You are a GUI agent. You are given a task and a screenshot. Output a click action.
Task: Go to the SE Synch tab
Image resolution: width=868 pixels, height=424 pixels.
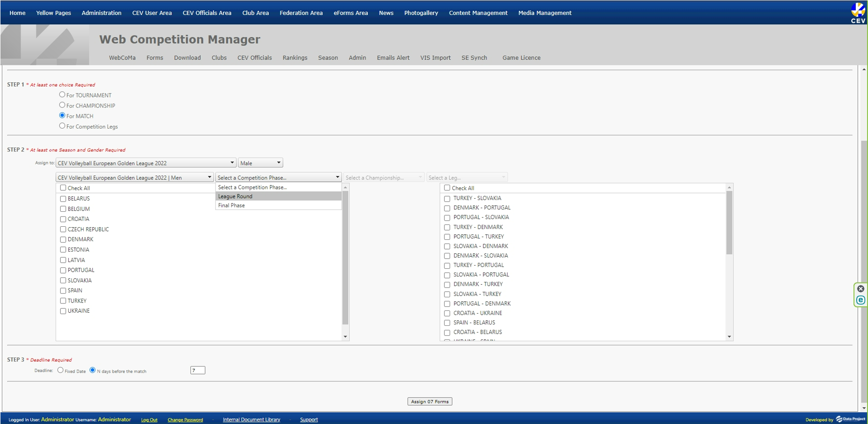tap(474, 58)
